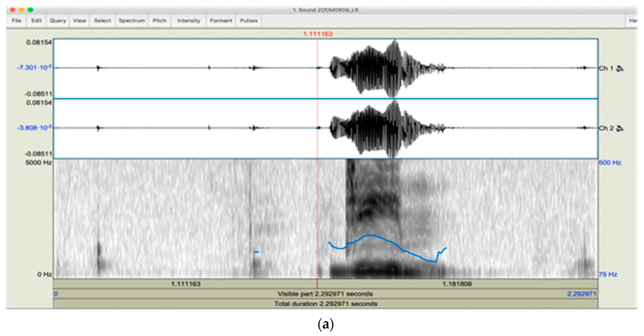Play the visible part 2.292971 seconds bar
The width and height of the screenshot is (644, 336).
coord(325,294)
